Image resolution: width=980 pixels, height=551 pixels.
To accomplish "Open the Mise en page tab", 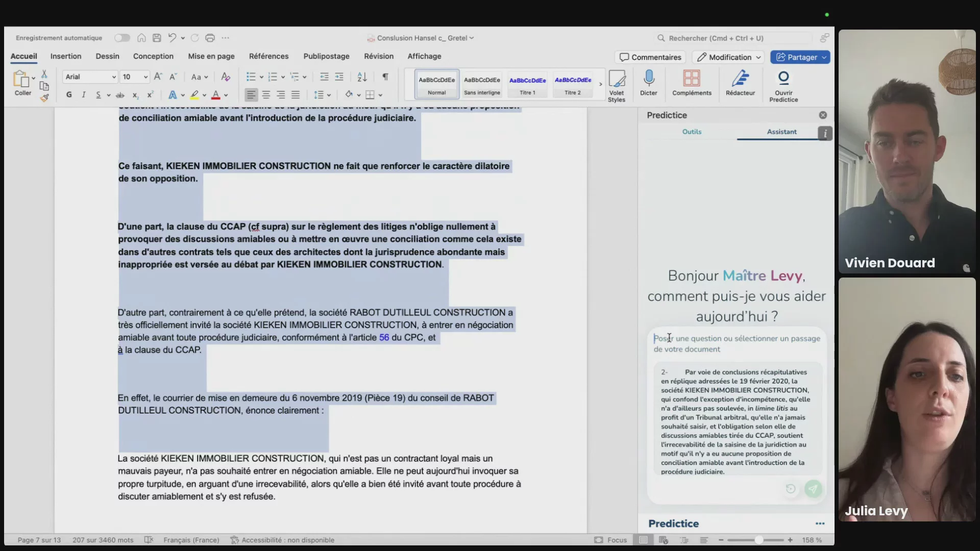I will click(211, 56).
